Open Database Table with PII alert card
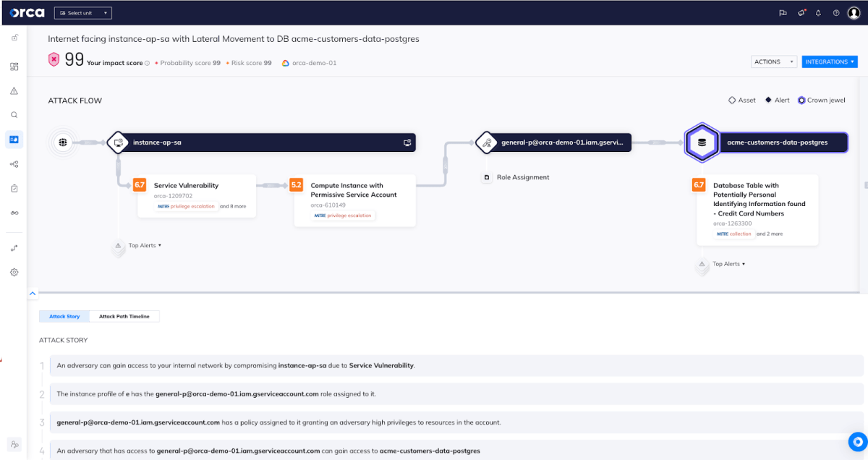Image resolution: width=868 pixels, height=460 pixels. (x=757, y=210)
